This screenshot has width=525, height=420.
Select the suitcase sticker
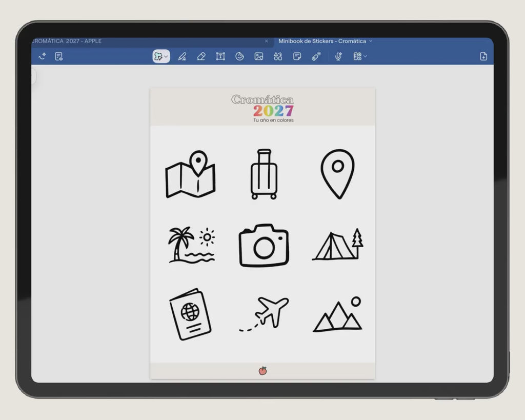(x=264, y=174)
